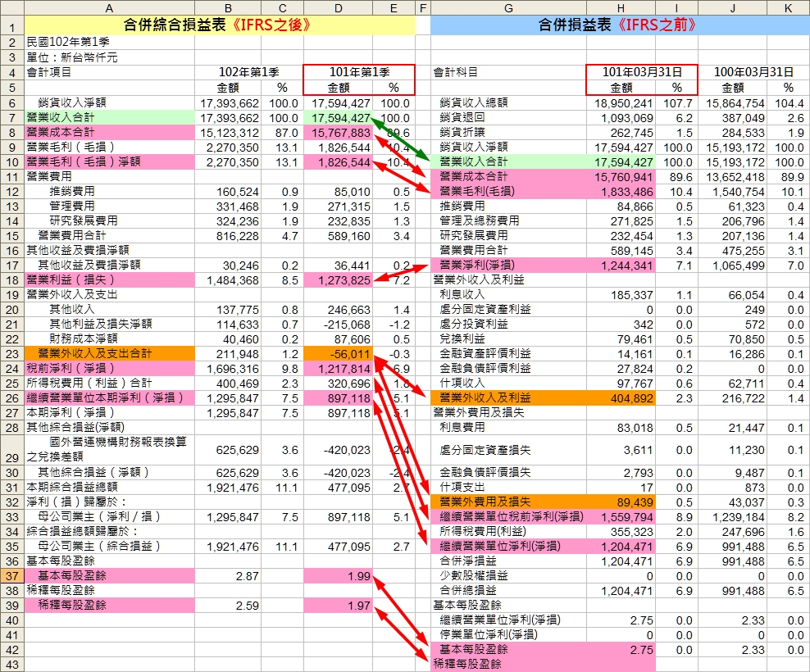Viewport: 810px width, 672px height.
Task: Click cell 所得稅費用（利益）合計
Action: [x=110, y=384]
